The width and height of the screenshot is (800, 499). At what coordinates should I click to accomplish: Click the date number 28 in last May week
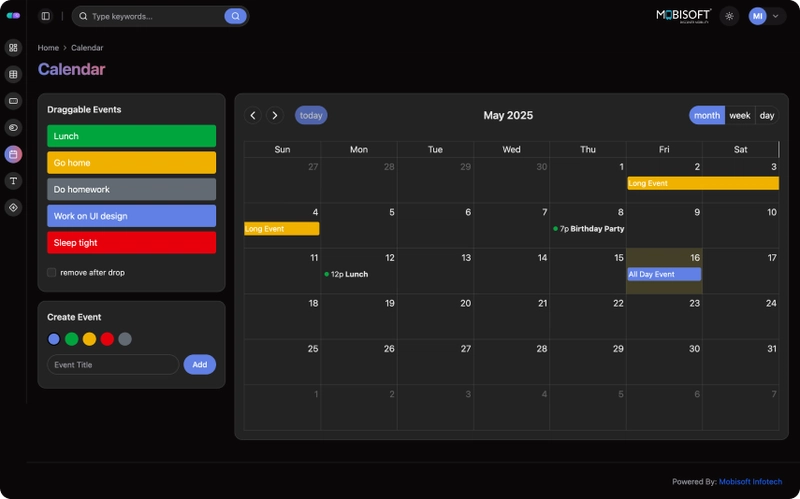(542, 348)
